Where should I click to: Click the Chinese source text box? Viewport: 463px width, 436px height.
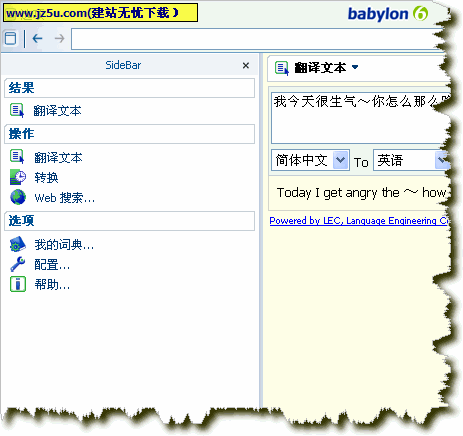point(360,118)
